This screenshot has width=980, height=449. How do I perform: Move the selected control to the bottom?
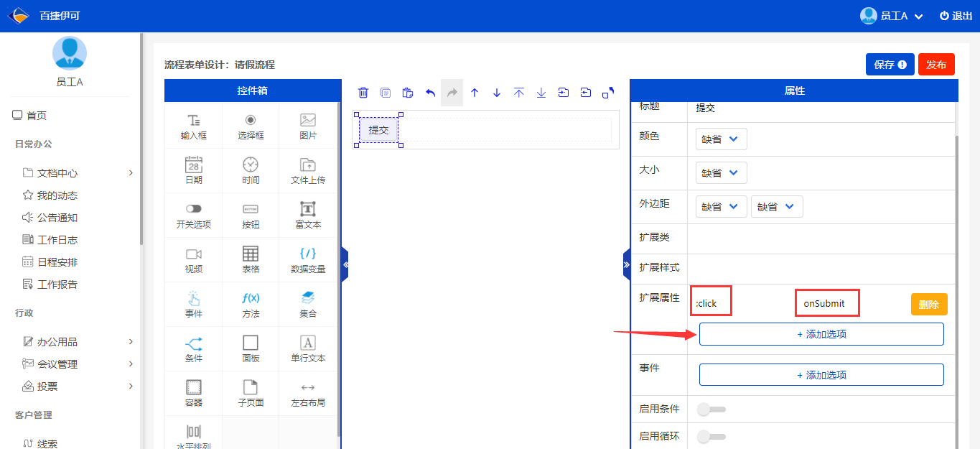coord(541,93)
